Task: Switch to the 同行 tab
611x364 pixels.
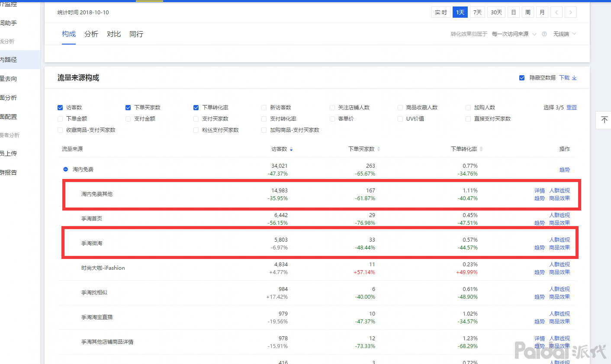Action: tap(136, 34)
